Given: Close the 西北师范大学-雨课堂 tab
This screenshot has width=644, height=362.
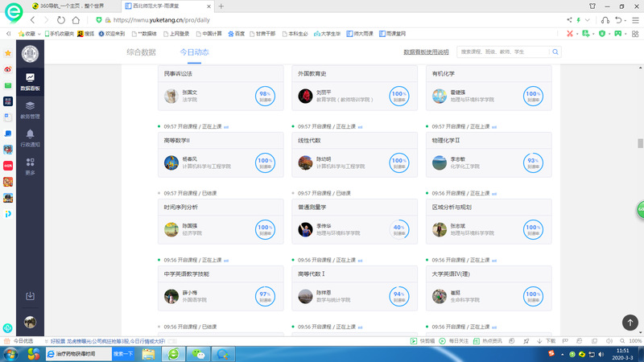Looking at the screenshot, I should pos(208,6).
